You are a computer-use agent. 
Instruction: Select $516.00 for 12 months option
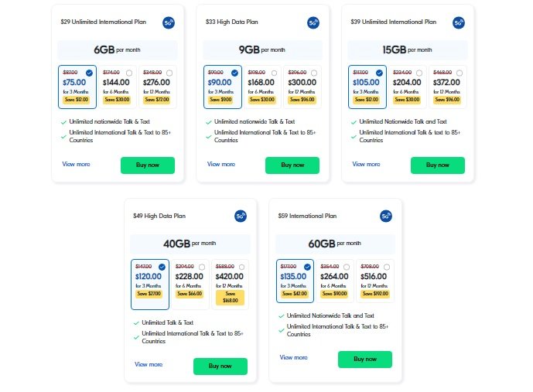point(375,281)
